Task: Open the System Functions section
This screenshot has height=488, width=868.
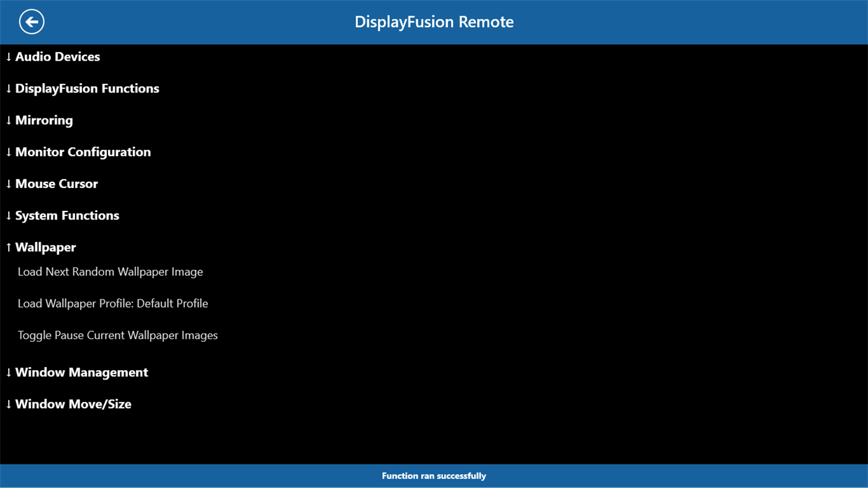Action: pos(67,215)
